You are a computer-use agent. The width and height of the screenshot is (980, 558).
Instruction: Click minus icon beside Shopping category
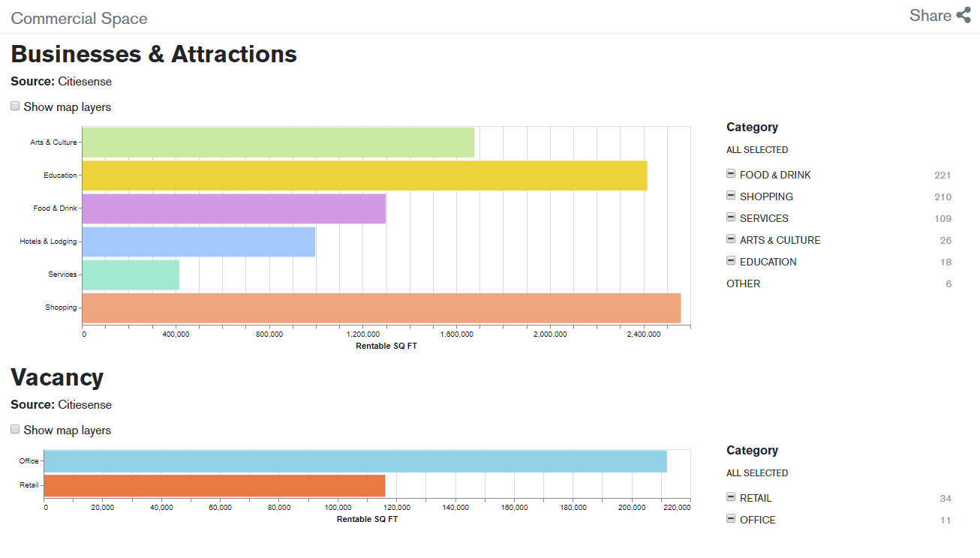[x=731, y=196]
